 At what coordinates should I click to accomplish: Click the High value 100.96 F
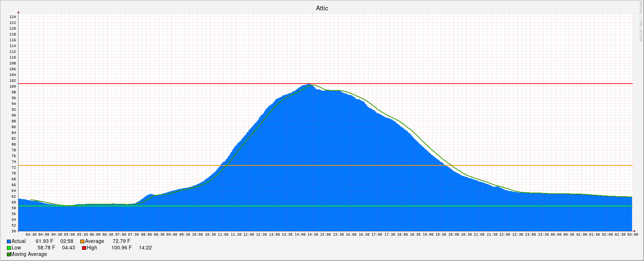[121, 248]
